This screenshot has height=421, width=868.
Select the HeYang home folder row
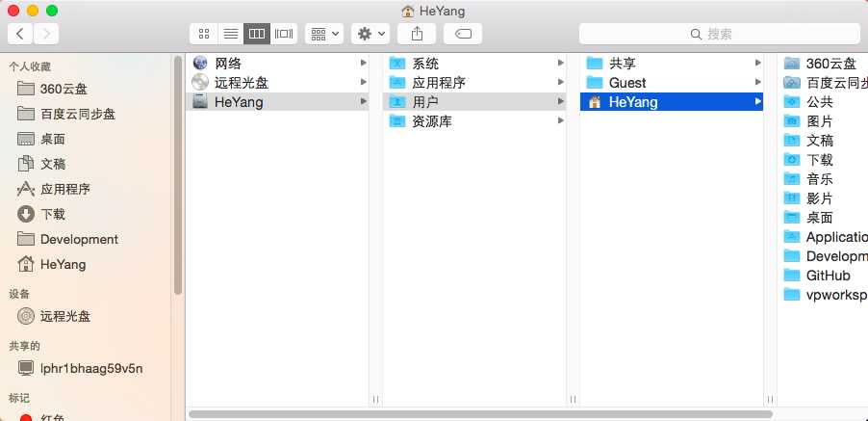pos(672,102)
